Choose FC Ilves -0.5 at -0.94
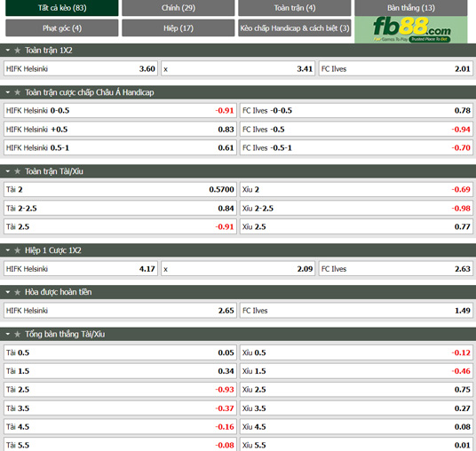This screenshot has width=476, height=451. (x=356, y=130)
